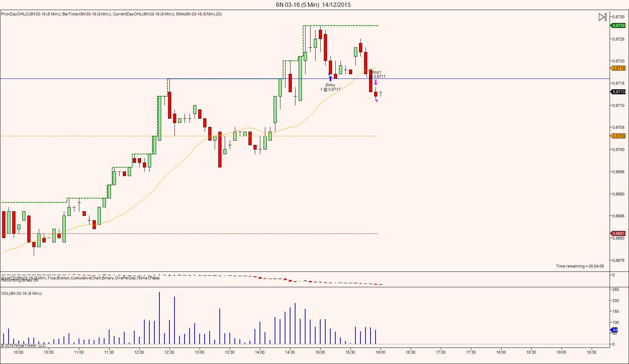Screen dimensions: 629x364
Task: Click the 11:00 time axis label
Action: [x=79, y=352]
